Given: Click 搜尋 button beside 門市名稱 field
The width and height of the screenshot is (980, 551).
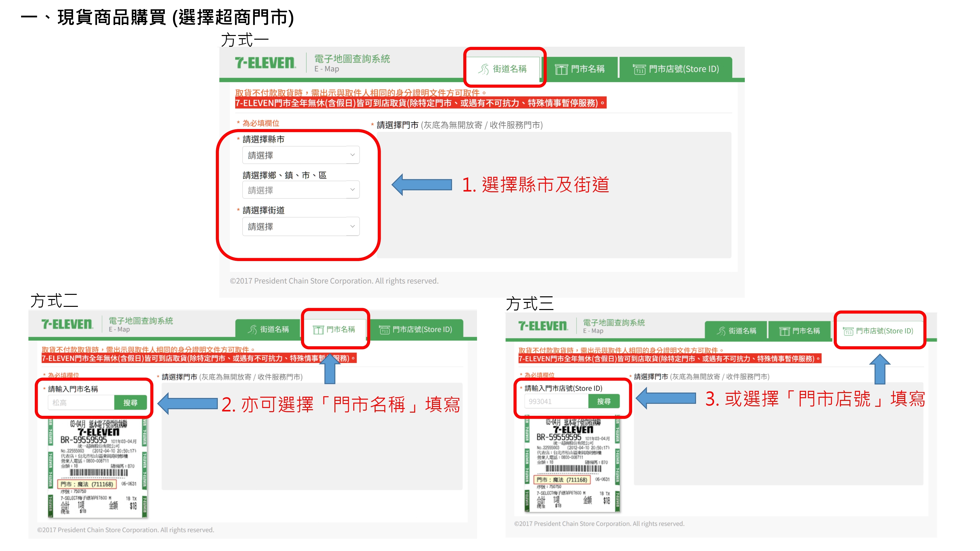Looking at the screenshot, I should pyautogui.click(x=130, y=402).
